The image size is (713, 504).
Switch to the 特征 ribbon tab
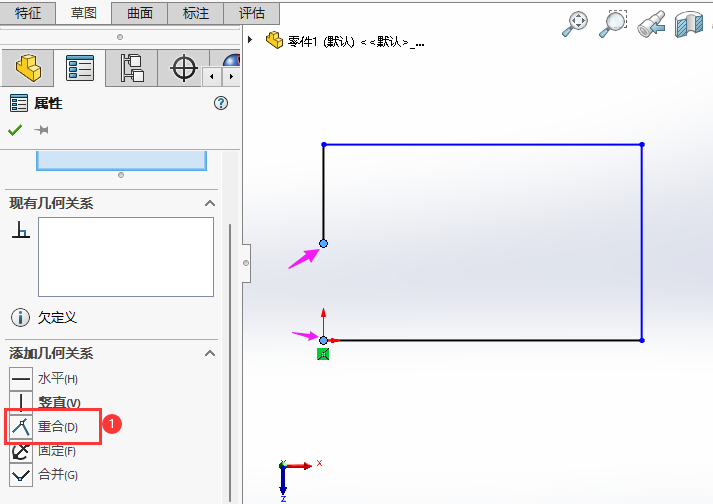click(x=28, y=13)
